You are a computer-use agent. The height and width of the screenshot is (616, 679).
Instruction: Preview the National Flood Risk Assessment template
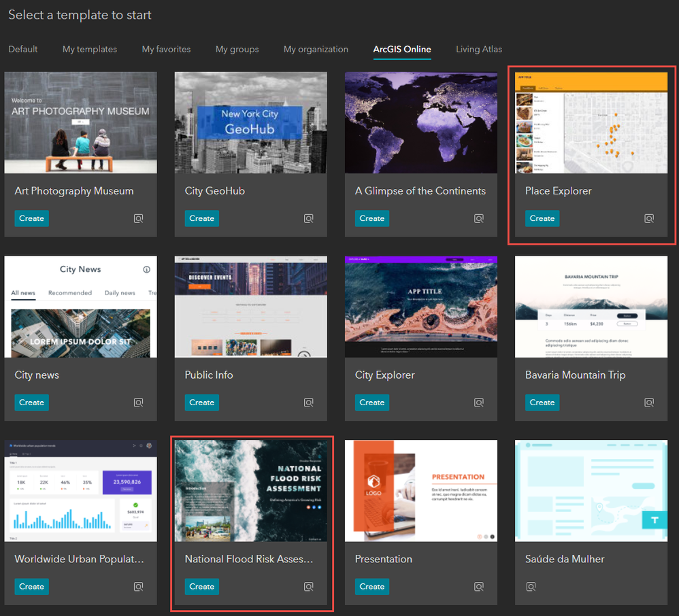click(308, 587)
